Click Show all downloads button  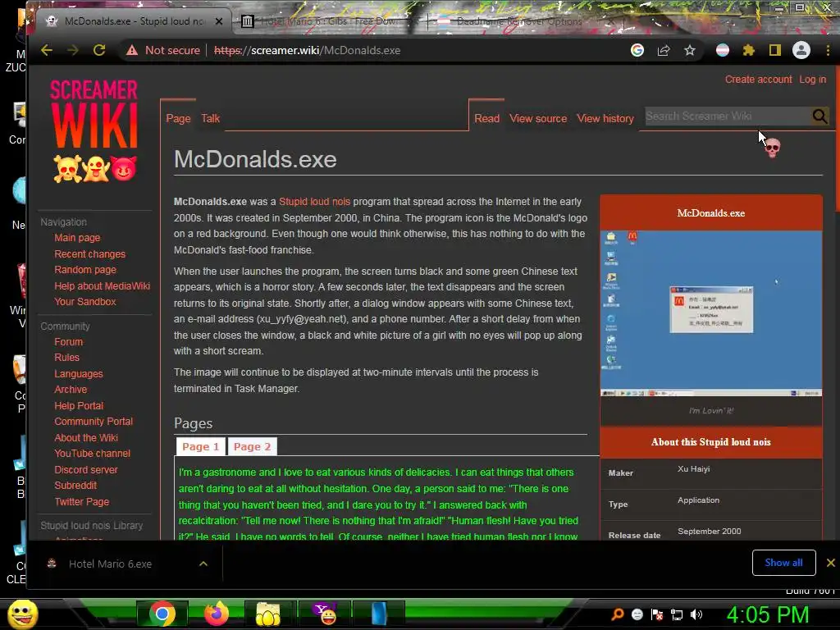(783, 563)
